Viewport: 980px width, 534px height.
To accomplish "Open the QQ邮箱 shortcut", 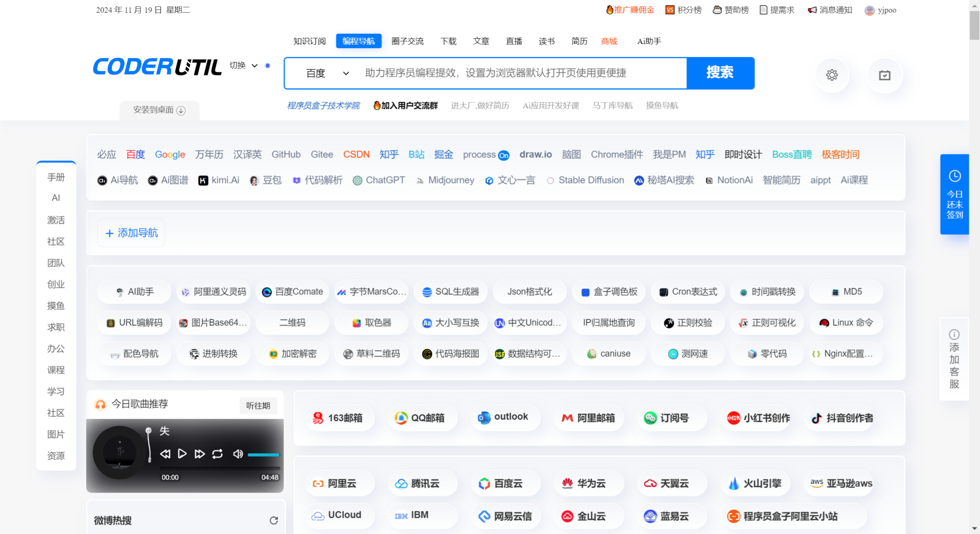I will click(422, 418).
